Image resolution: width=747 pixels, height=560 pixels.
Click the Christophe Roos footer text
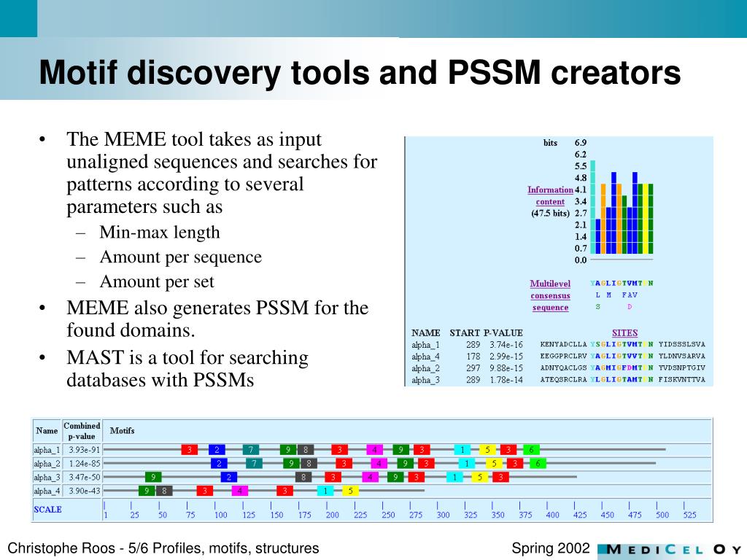163,548
